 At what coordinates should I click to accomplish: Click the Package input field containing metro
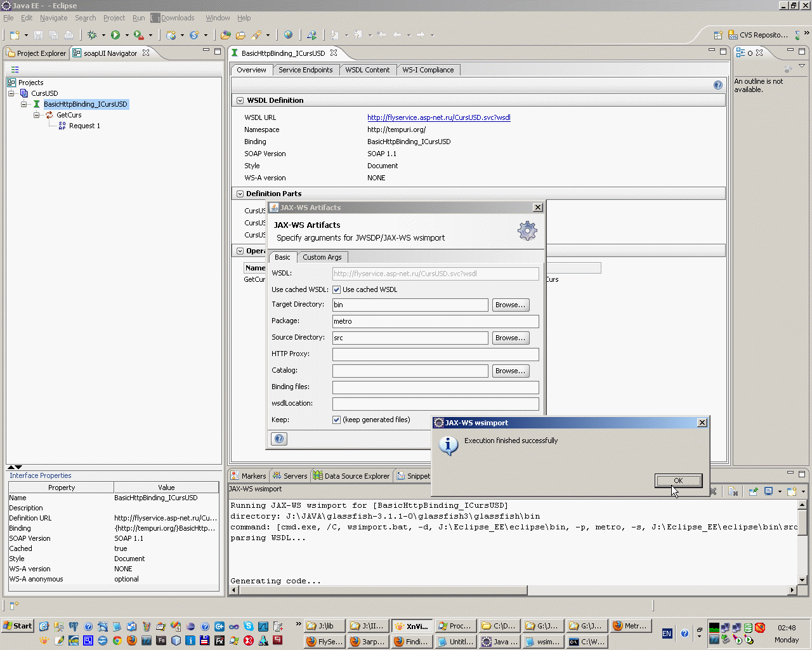pyautogui.click(x=435, y=322)
